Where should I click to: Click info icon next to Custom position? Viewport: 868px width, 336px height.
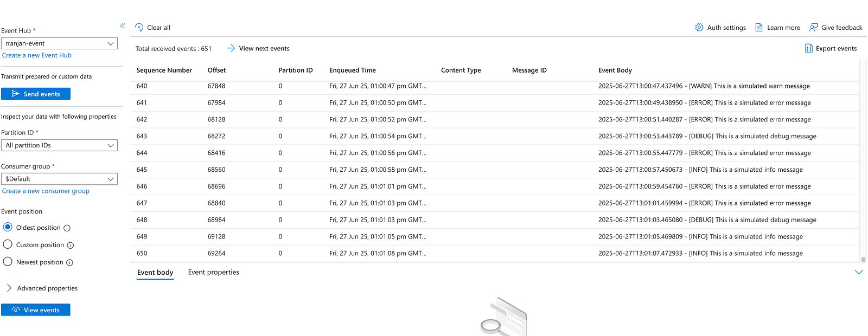coord(71,245)
